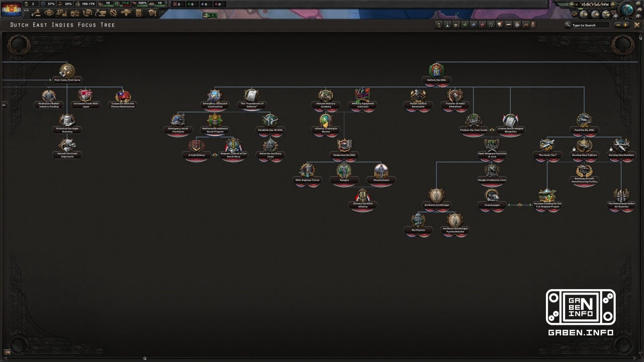644x362 pixels.
Task: Select the Increased Trade With Japan focus
Action: [86, 99]
